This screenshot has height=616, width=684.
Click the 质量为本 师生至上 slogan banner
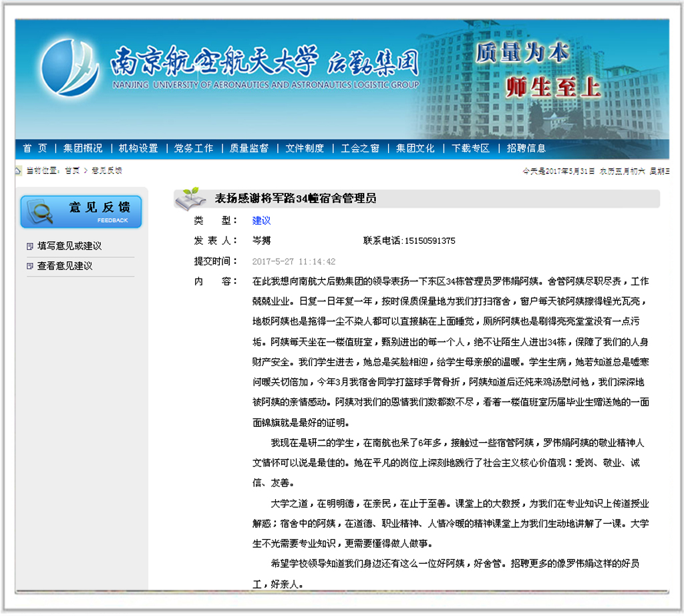[x=539, y=69]
